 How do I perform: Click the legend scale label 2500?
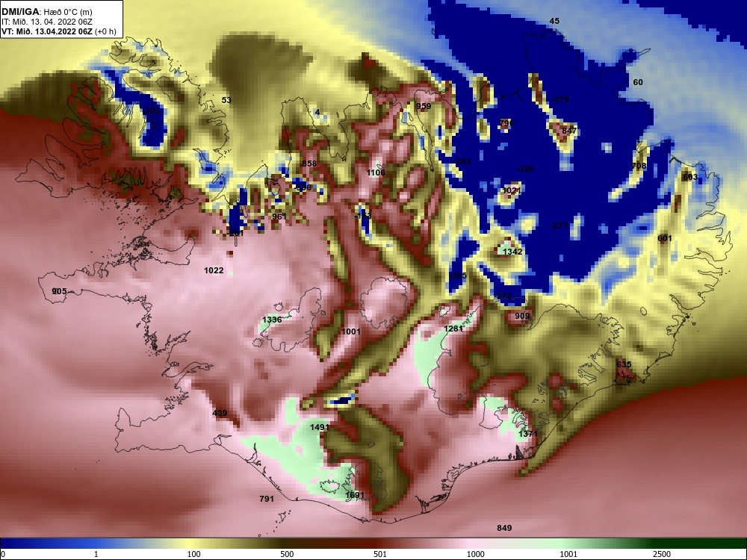[x=662, y=554]
